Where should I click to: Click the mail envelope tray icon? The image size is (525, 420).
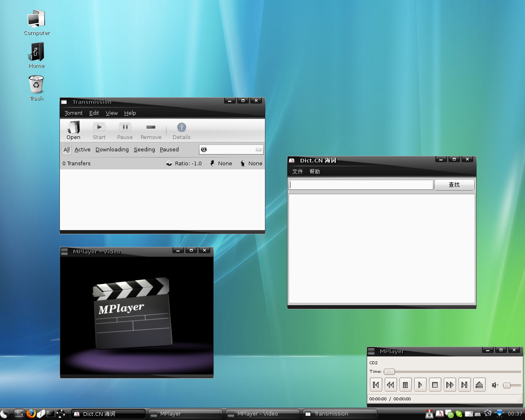[469, 414]
